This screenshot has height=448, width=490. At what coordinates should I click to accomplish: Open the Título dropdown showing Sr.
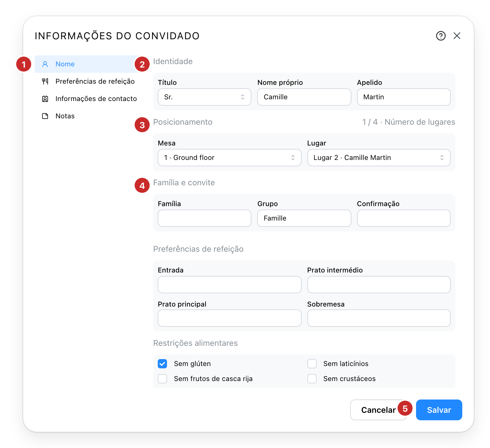(205, 97)
